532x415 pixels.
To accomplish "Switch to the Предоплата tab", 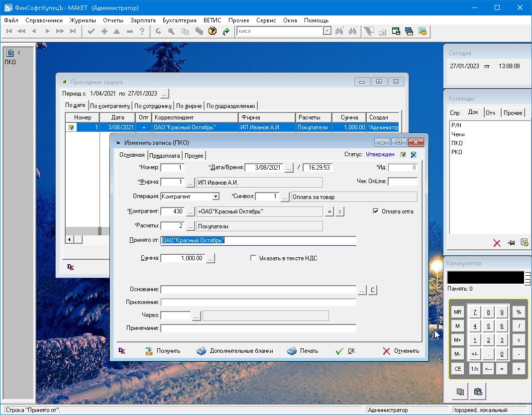I will click(x=164, y=155).
